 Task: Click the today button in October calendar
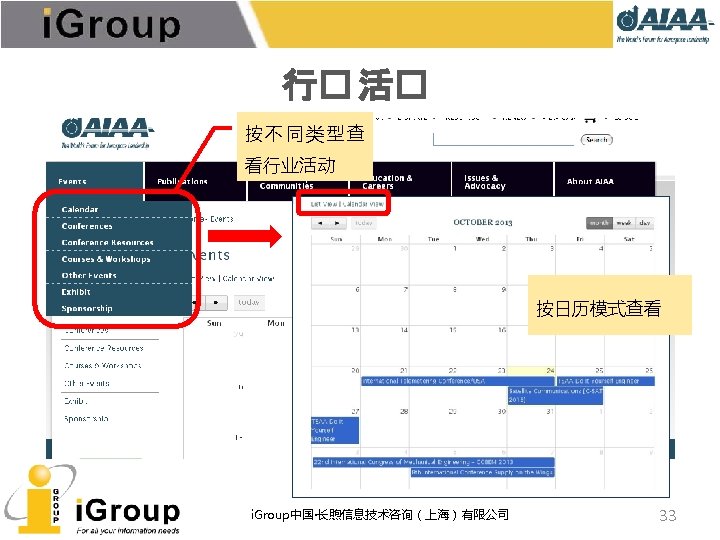point(363,223)
